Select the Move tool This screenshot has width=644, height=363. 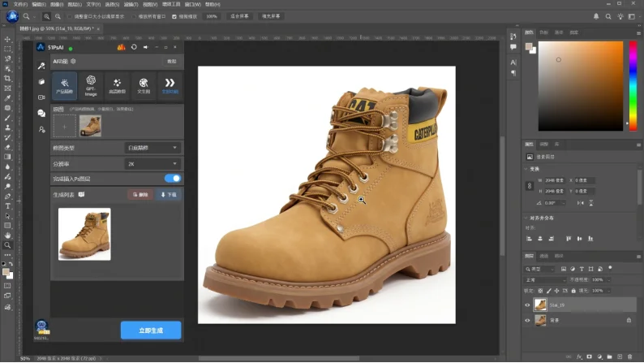point(7,39)
